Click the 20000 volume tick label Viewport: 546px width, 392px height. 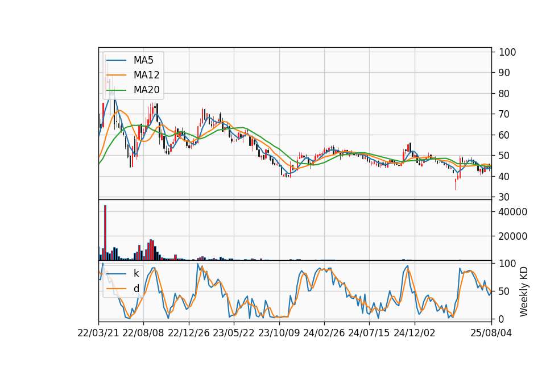pyautogui.click(x=513, y=236)
